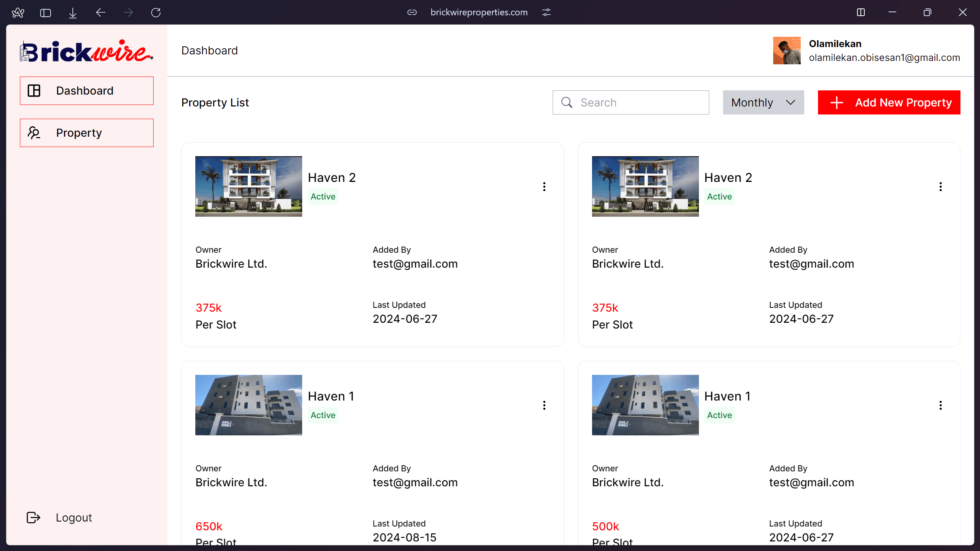Click the settings sliders icon beside the address bar
This screenshot has width=980, height=551.
point(546,12)
